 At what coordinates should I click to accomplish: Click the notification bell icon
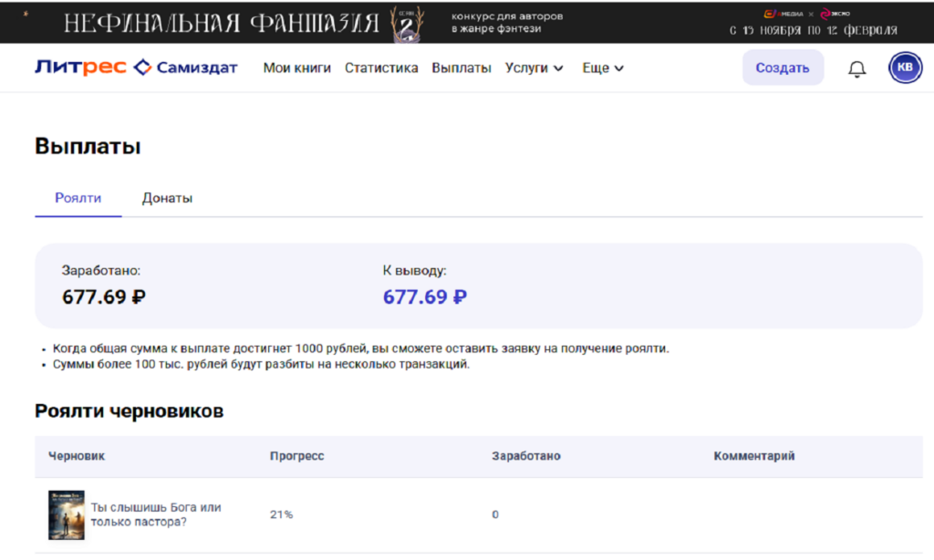(856, 68)
